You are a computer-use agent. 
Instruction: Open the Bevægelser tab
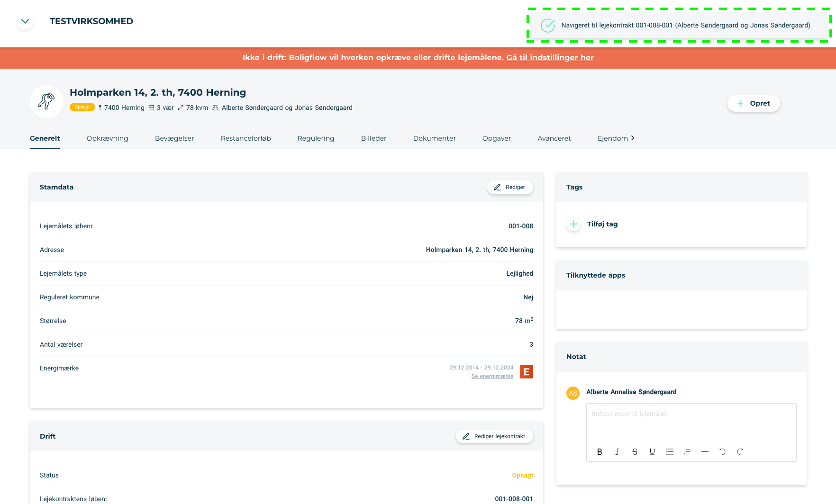[174, 138]
